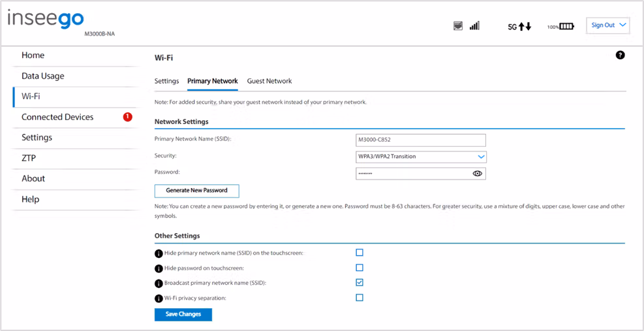The height and width of the screenshot is (331, 644).
Task: Show password using the eye icon
Action: pyautogui.click(x=477, y=174)
